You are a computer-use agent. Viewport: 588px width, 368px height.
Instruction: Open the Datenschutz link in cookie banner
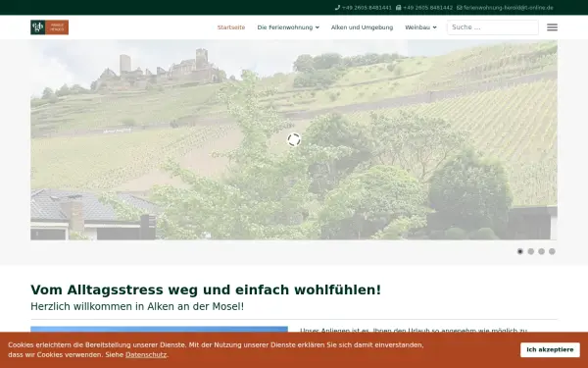(x=146, y=354)
